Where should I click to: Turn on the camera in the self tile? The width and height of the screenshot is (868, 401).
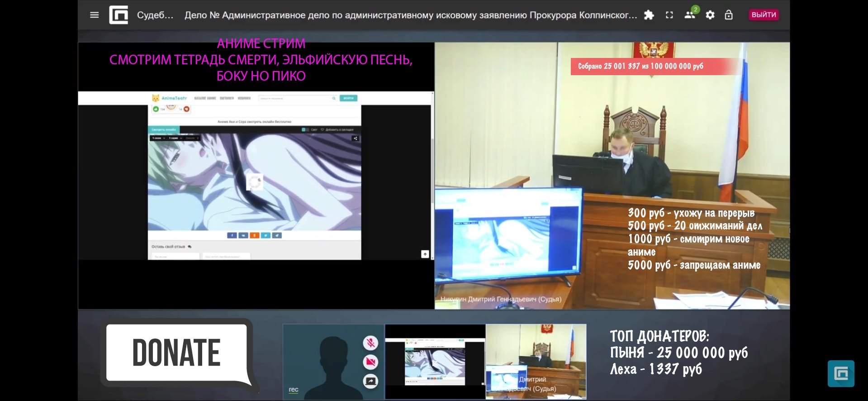(370, 362)
